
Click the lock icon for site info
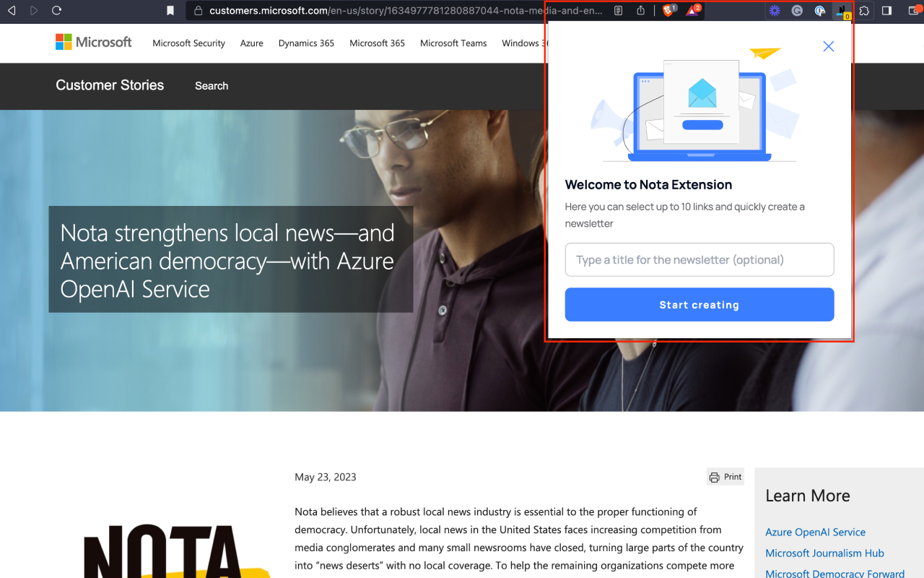[199, 11]
